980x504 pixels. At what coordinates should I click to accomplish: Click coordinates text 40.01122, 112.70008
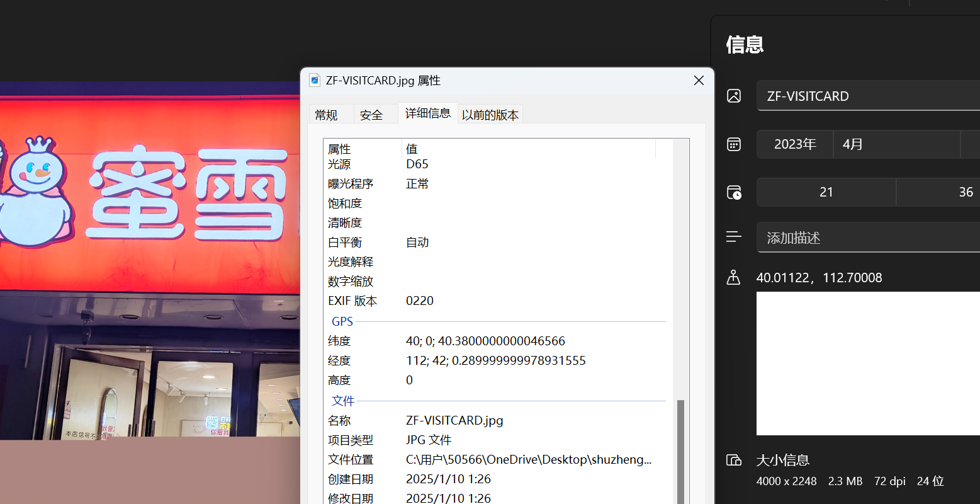(819, 278)
